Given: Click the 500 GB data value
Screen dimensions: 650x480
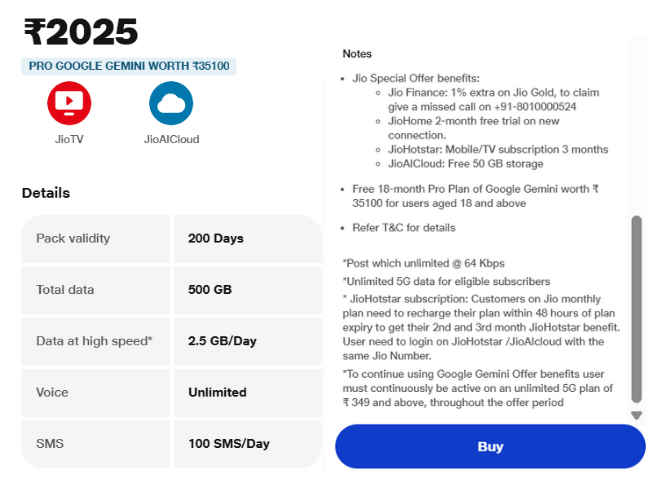Looking at the screenshot, I should click(x=210, y=289).
